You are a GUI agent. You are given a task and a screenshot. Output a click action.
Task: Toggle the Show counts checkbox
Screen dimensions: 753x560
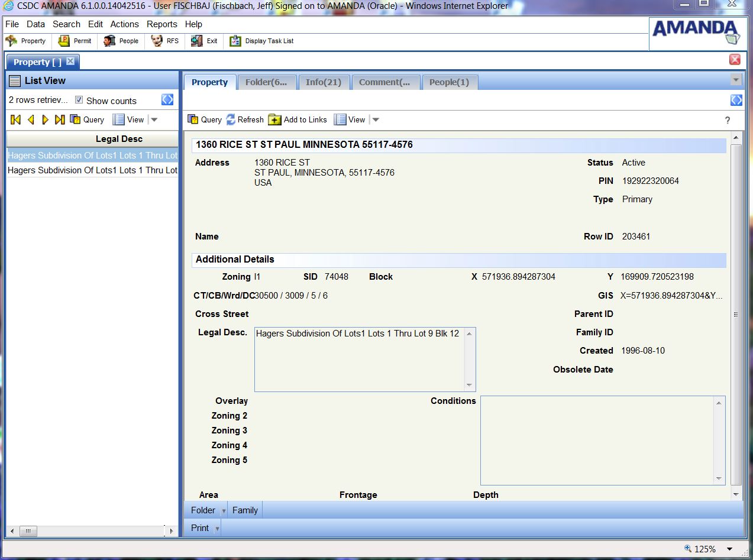coord(79,100)
